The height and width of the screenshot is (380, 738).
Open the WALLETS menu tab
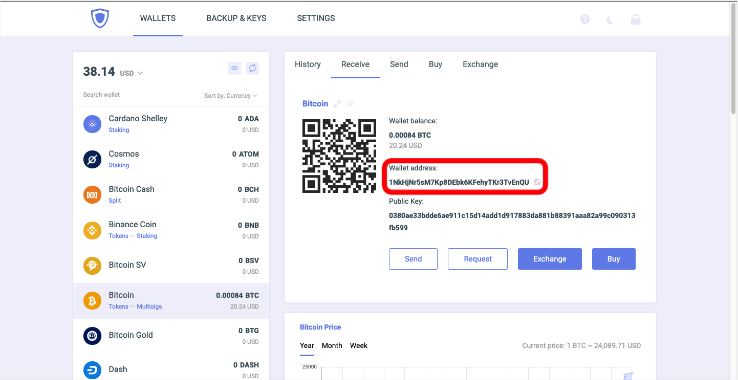[158, 18]
